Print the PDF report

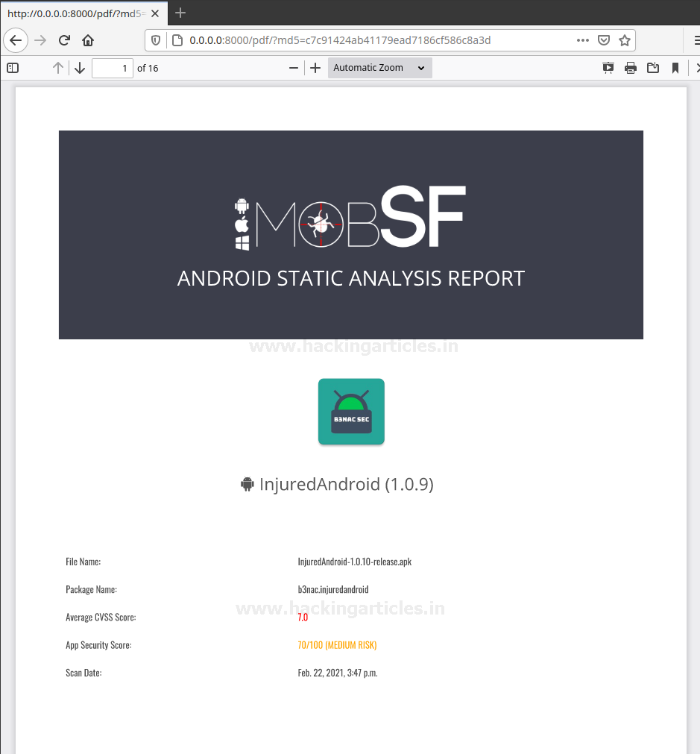coord(631,68)
